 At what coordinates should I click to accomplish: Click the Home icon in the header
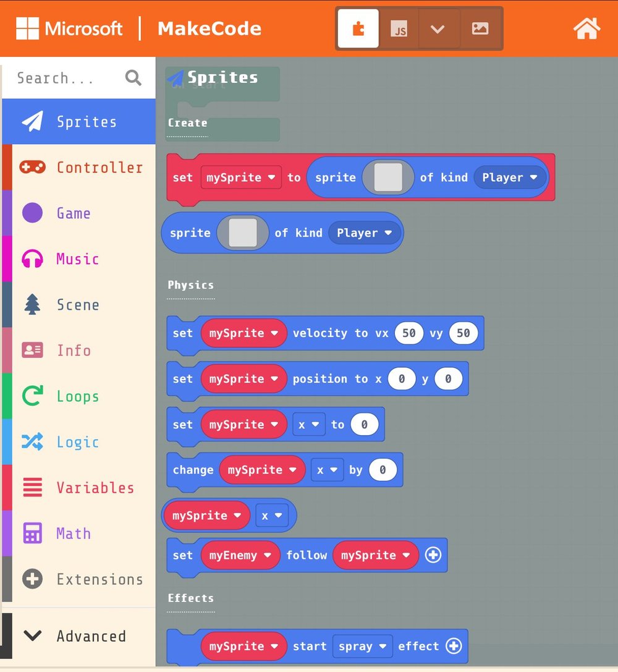click(586, 28)
